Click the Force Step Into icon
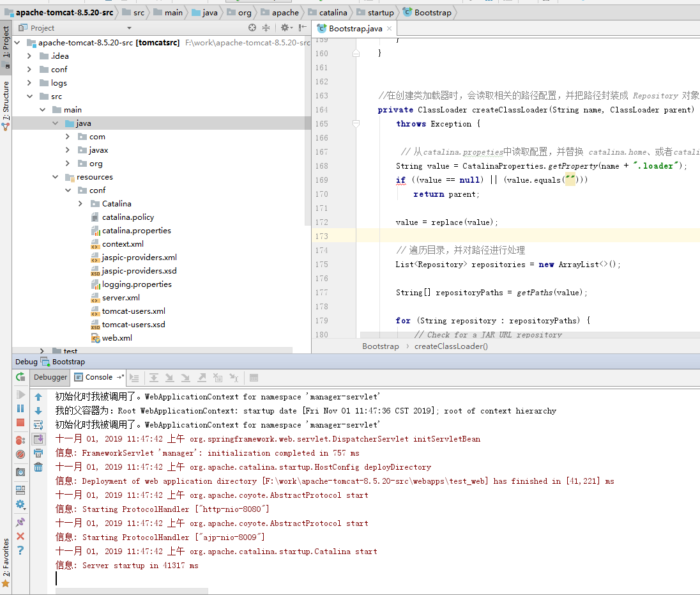The image size is (700, 595). pyautogui.click(x=186, y=378)
